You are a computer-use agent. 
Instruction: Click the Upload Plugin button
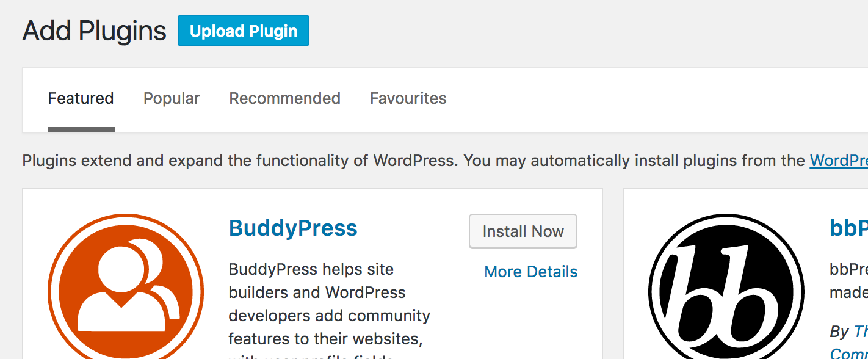(244, 31)
